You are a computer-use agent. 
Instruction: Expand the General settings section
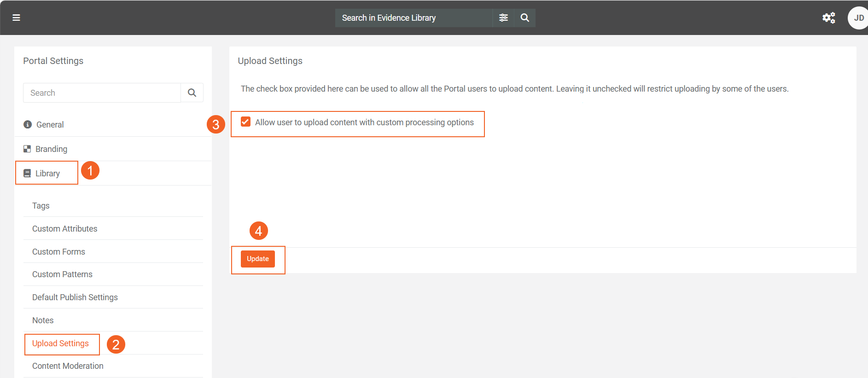tap(50, 124)
